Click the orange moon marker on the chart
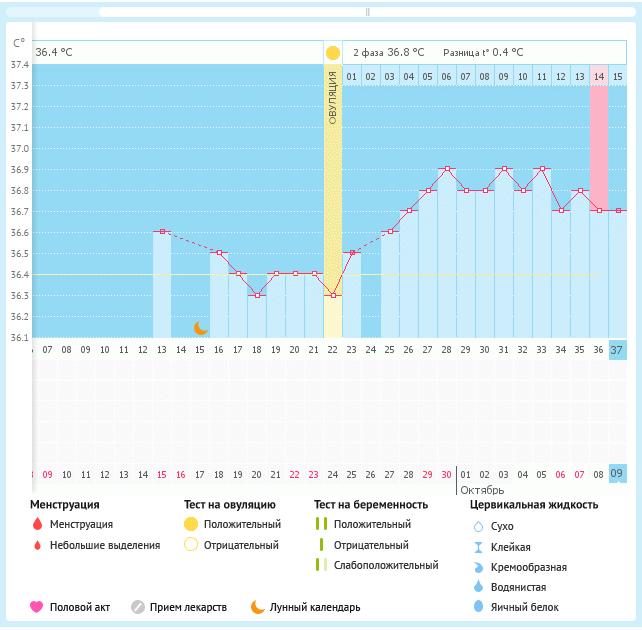The width and height of the screenshot is (642, 630). (200, 328)
